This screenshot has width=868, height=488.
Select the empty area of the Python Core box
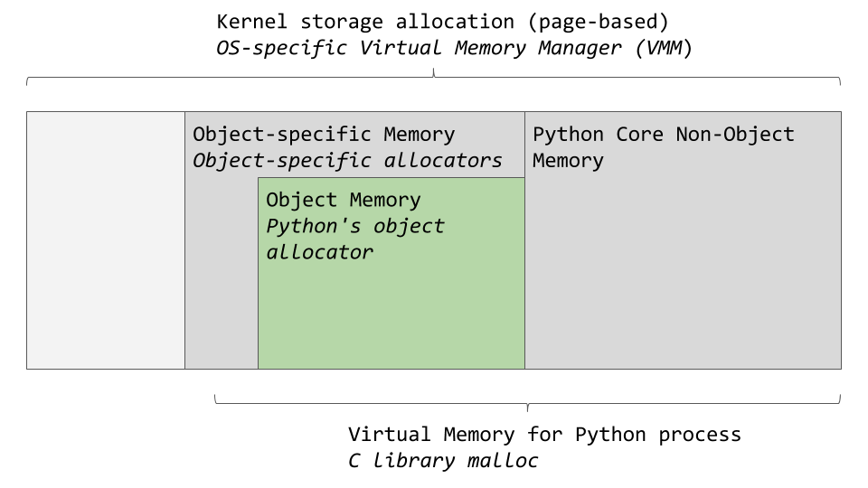683,271
